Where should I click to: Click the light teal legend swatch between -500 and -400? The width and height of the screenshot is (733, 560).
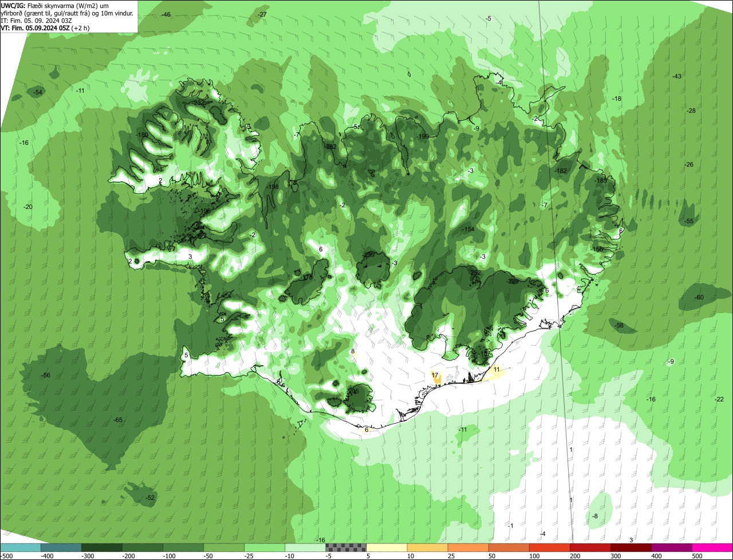[21, 547]
